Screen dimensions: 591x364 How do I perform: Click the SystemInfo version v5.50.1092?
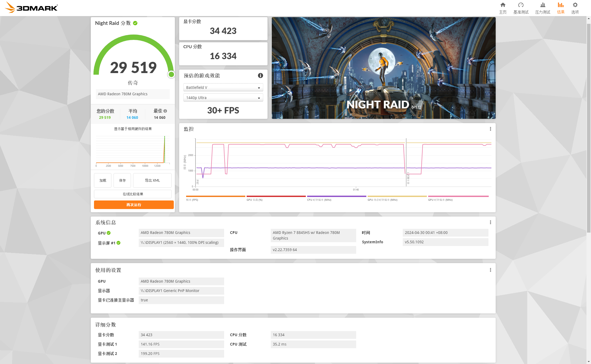[445, 242]
